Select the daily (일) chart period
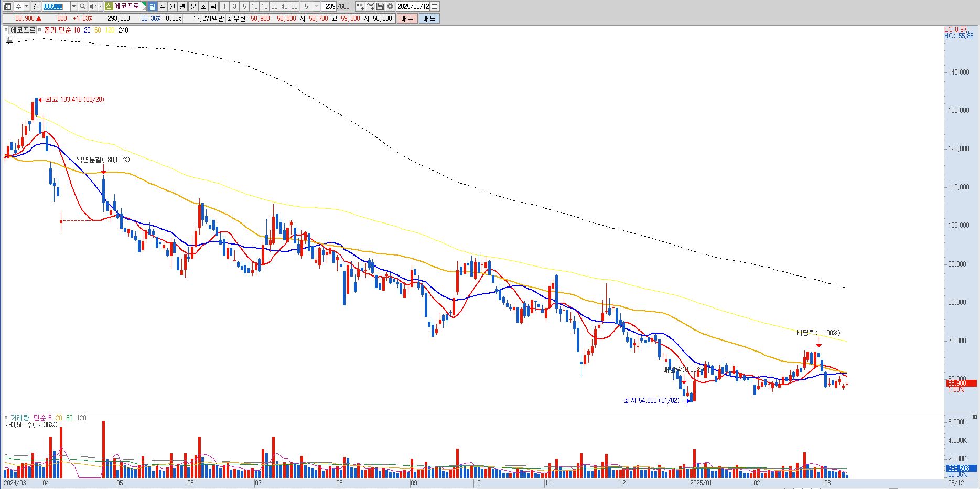The image size is (980, 489). (x=152, y=6)
